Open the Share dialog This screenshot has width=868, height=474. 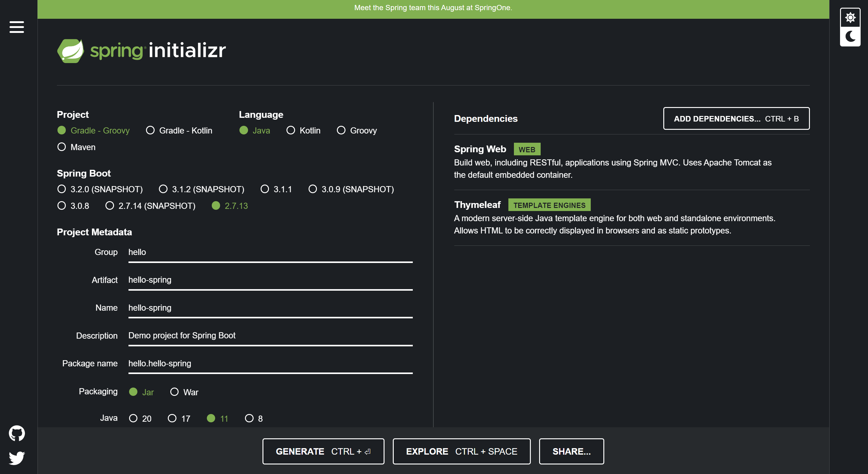[571, 451]
